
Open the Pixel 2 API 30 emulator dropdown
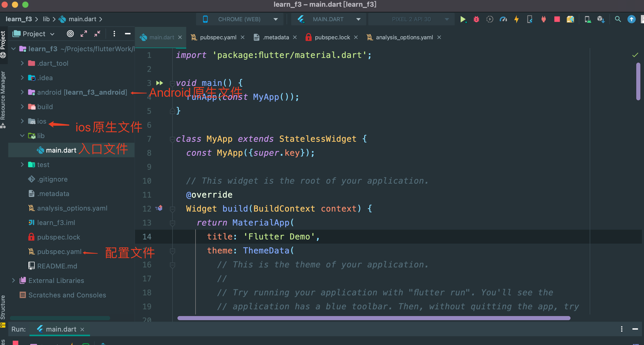click(411, 19)
